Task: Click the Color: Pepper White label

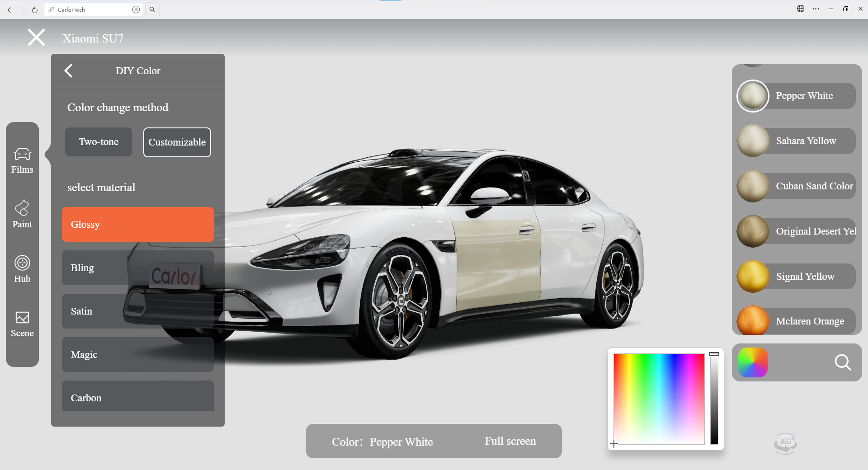Action: (x=382, y=442)
